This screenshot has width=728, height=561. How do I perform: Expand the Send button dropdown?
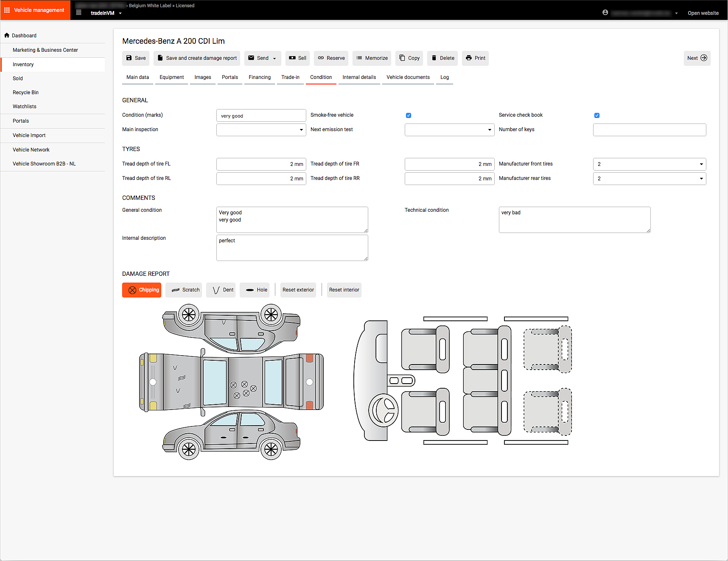274,59
